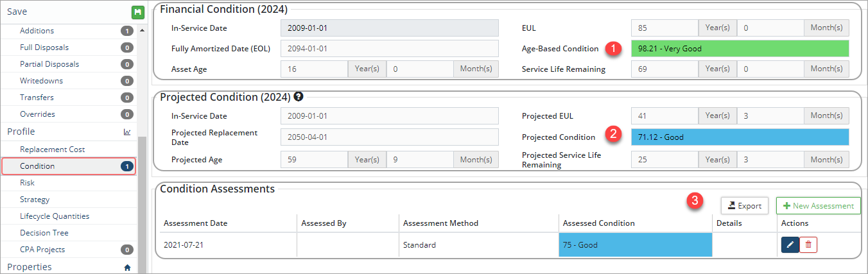Open CPA Projects in sidebar
The image size is (868, 274).
pyautogui.click(x=42, y=250)
